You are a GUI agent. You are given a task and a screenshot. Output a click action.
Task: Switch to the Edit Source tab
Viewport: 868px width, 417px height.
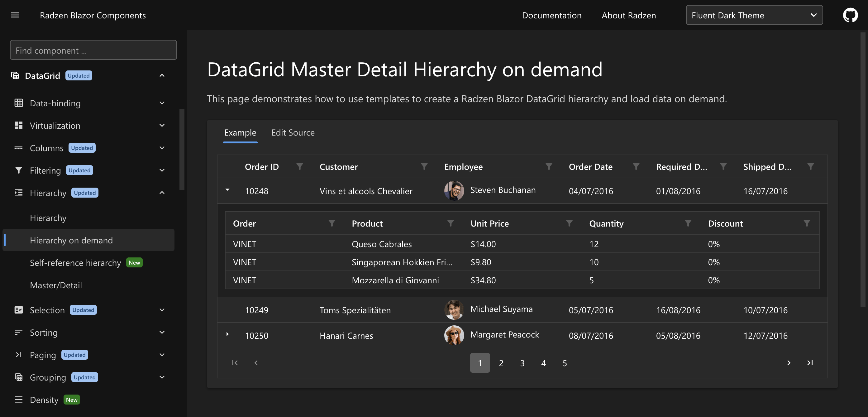coord(293,133)
